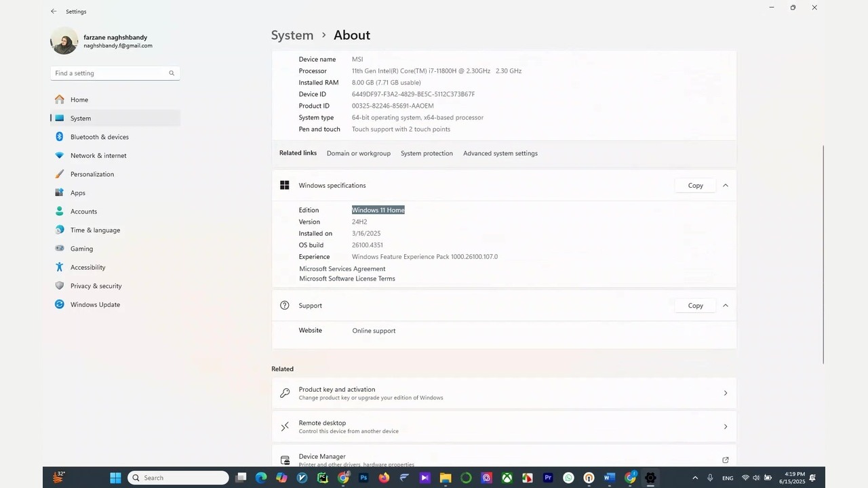Open Network & internet settings

115,156
